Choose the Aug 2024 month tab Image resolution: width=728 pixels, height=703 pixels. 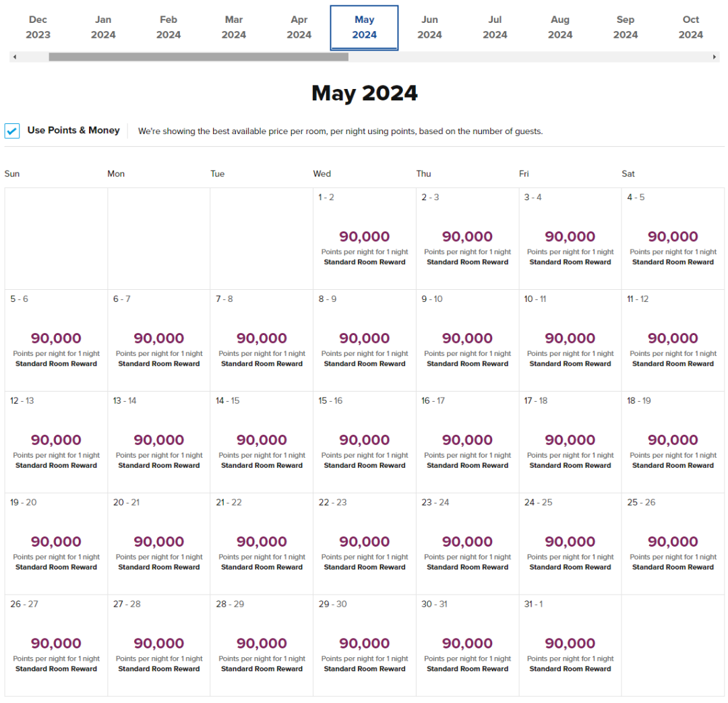point(559,28)
